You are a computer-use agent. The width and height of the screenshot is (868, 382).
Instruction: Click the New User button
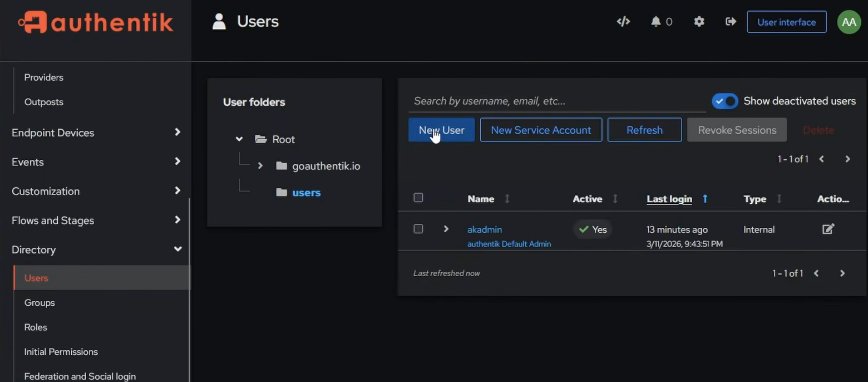tap(441, 130)
